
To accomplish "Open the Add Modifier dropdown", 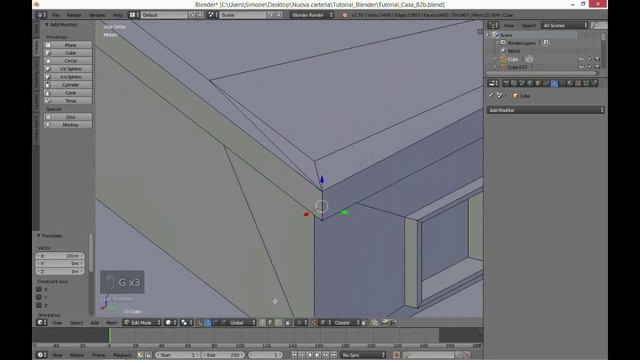I will pyautogui.click(x=545, y=110).
